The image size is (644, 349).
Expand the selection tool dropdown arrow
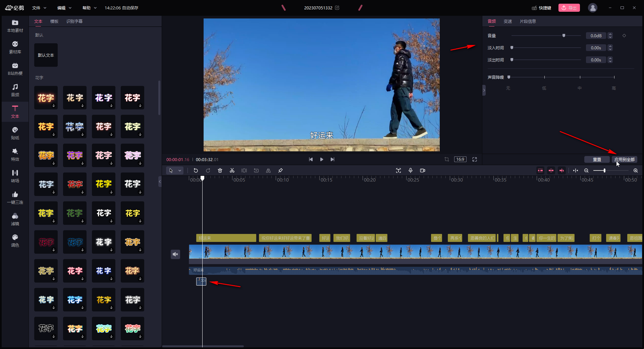click(180, 170)
